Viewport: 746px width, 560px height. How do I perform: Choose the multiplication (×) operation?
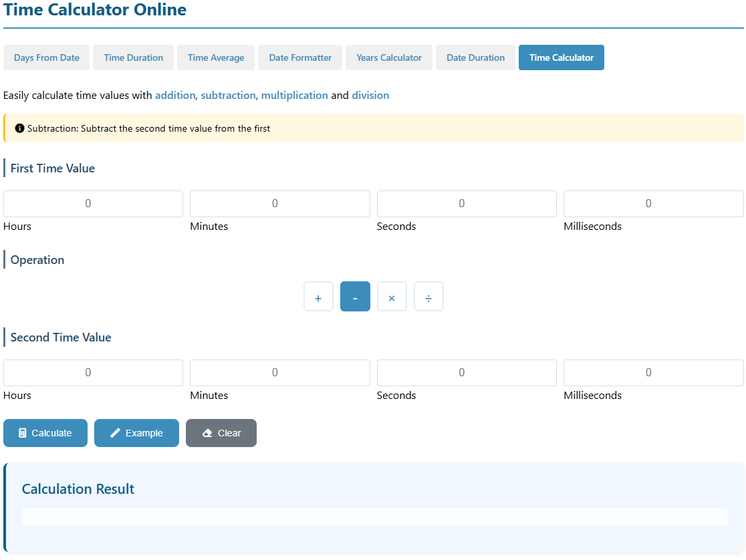[392, 297]
